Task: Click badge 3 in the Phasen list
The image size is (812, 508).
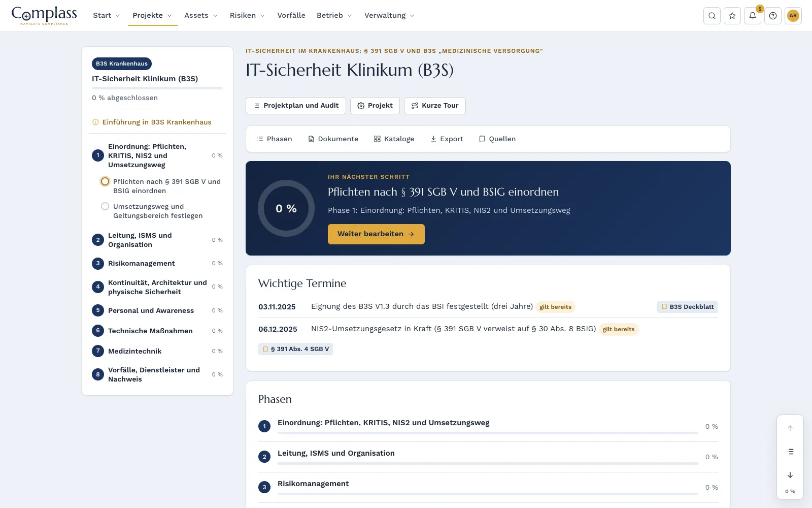Action: pyautogui.click(x=264, y=487)
